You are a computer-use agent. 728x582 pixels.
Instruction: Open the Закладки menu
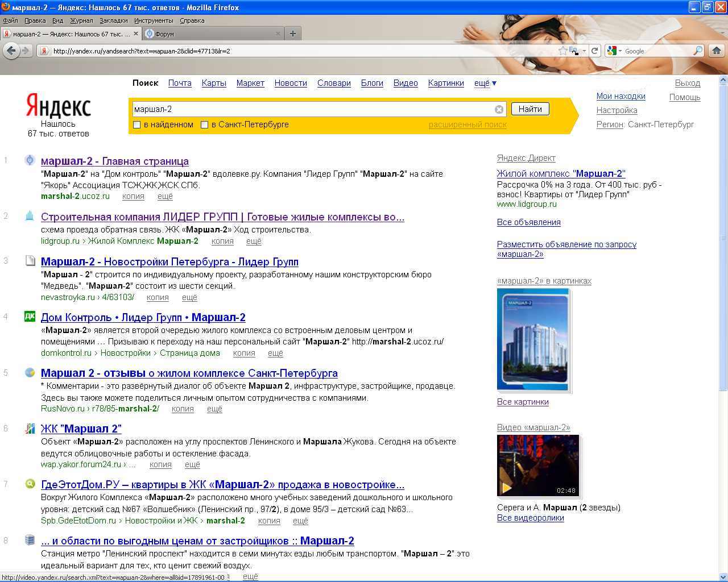coord(113,20)
